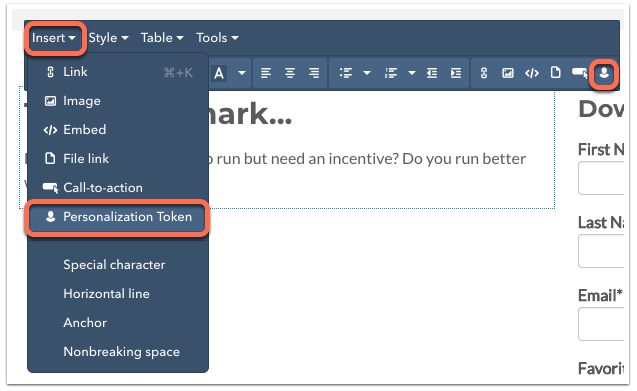Click the insert image icon in toolbar

(507, 73)
